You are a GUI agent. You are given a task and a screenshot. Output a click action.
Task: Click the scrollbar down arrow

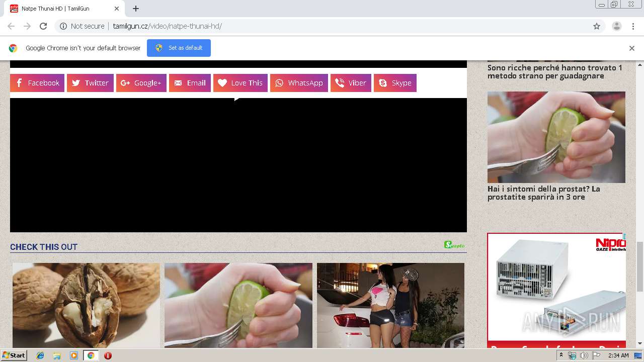coord(640,344)
